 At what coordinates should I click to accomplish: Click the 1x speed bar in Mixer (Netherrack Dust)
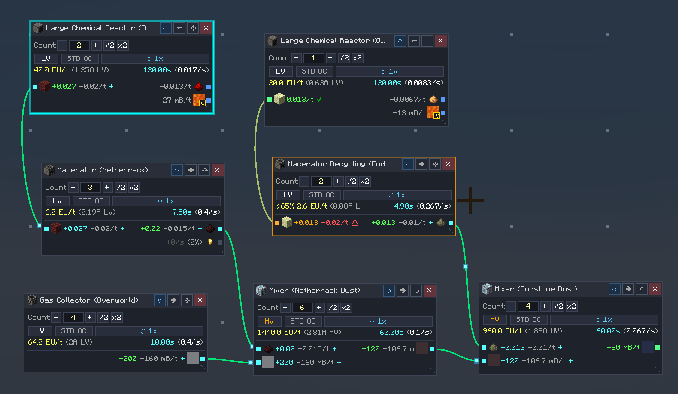coord(378,321)
